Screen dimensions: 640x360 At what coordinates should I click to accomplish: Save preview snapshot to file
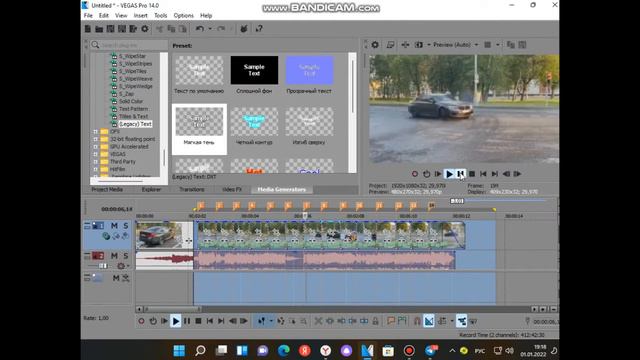tap(522, 45)
